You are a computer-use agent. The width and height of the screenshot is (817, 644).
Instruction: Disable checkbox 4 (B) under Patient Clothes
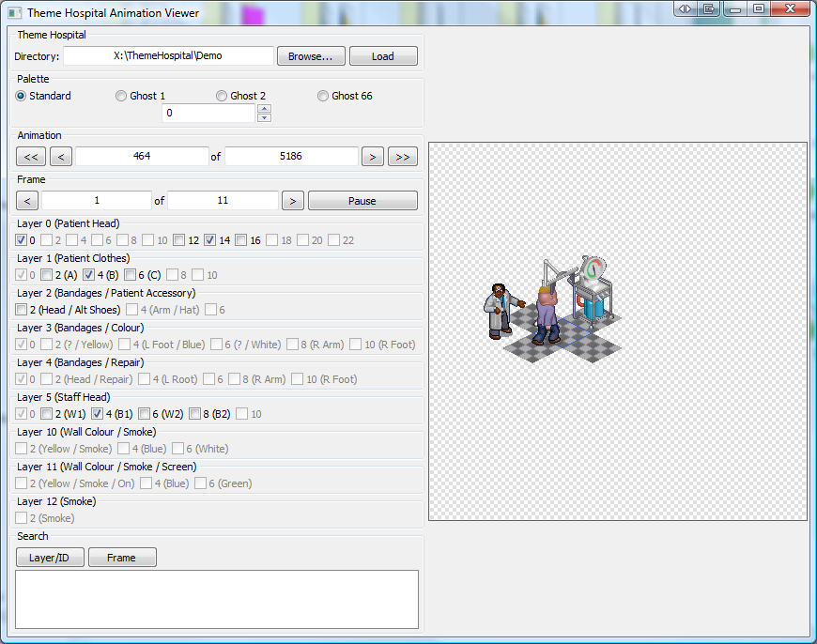point(89,274)
